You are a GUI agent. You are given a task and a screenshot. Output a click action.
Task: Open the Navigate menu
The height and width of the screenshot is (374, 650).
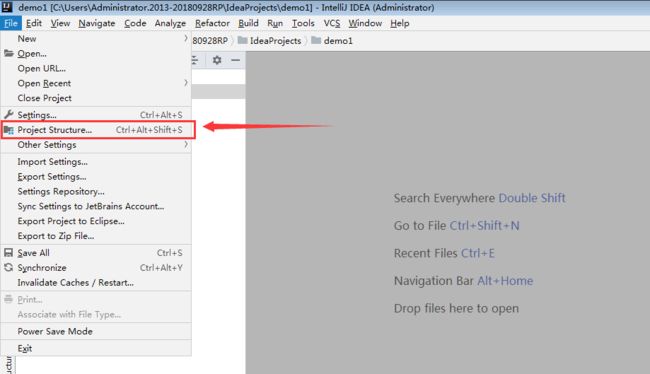pyautogui.click(x=97, y=24)
